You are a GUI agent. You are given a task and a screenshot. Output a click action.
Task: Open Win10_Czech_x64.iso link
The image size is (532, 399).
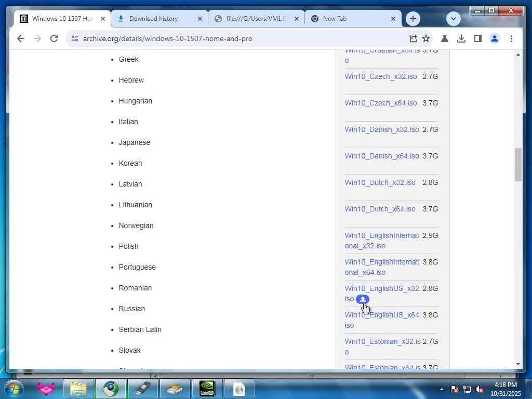coord(381,103)
